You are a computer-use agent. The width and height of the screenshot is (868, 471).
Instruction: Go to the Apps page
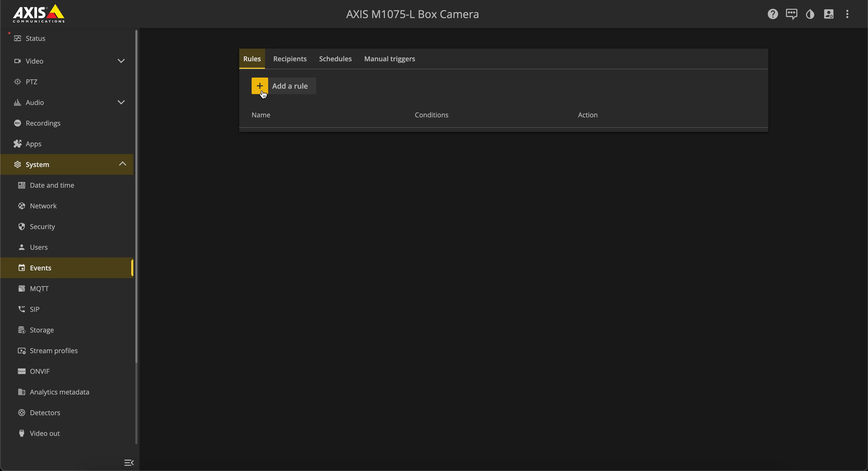click(x=67, y=144)
